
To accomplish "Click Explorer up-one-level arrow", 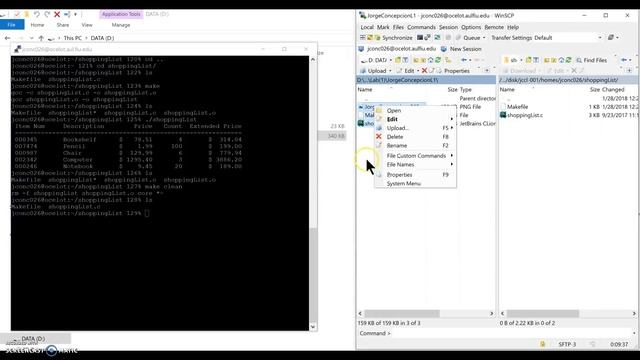I will point(41,38).
